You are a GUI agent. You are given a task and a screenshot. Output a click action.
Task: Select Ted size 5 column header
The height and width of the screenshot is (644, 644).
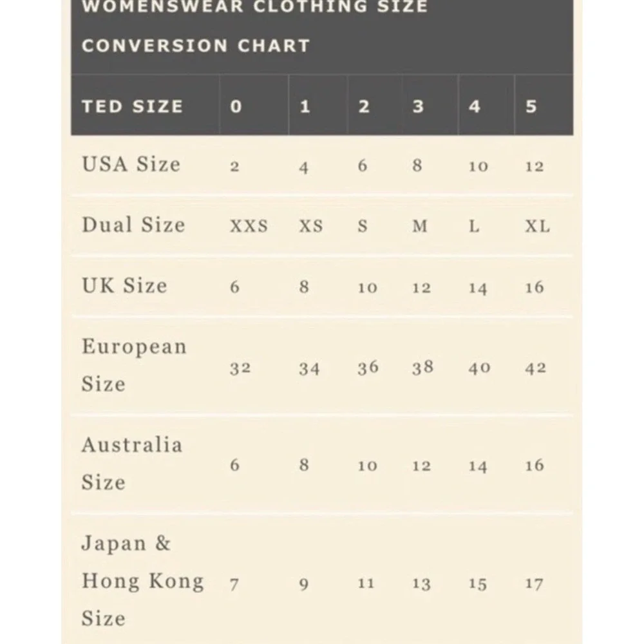click(x=531, y=106)
